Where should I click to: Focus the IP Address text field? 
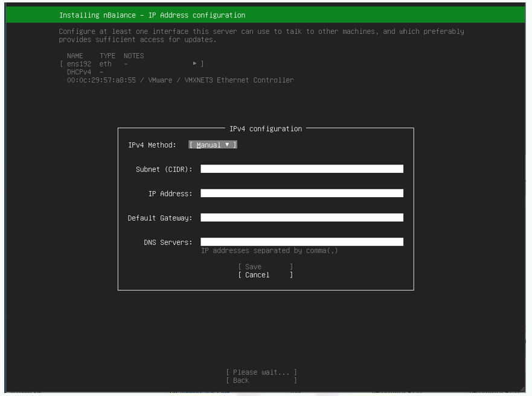301,193
